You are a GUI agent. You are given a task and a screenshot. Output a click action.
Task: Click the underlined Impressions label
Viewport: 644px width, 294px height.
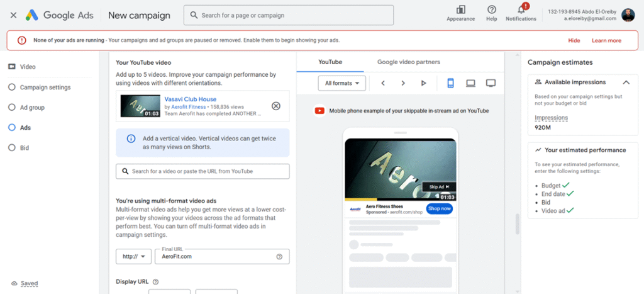(x=551, y=118)
